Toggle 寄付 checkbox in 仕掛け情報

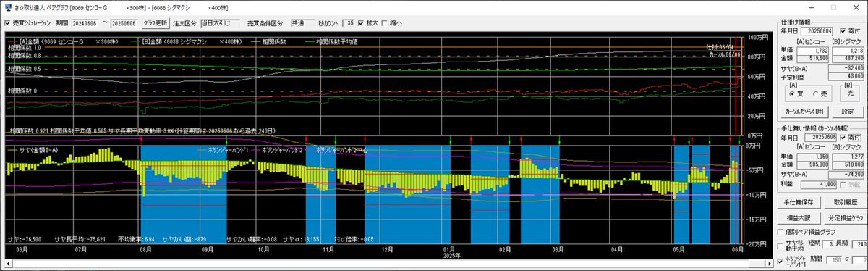click(x=843, y=31)
